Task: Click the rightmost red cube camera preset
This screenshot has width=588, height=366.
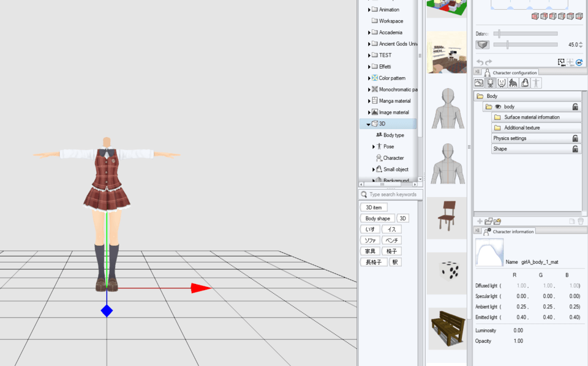Action: click(579, 16)
